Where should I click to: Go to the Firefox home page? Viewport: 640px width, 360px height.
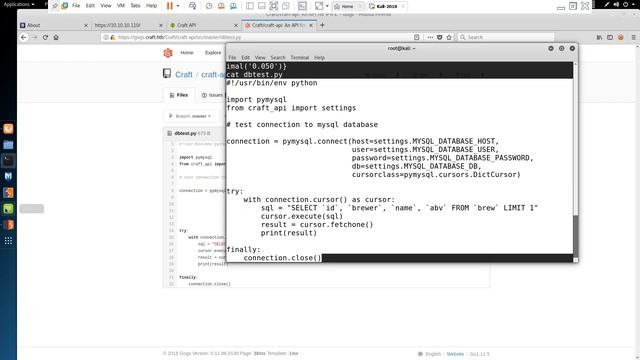(x=56, y=37)
